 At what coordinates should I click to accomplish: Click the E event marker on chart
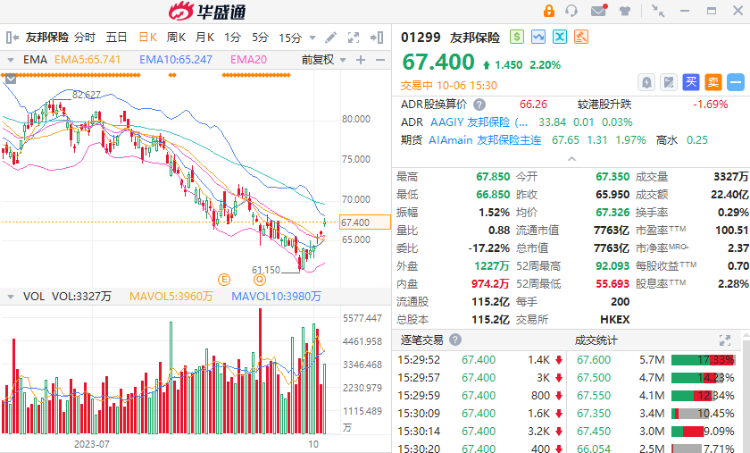(x=224, y=279)
